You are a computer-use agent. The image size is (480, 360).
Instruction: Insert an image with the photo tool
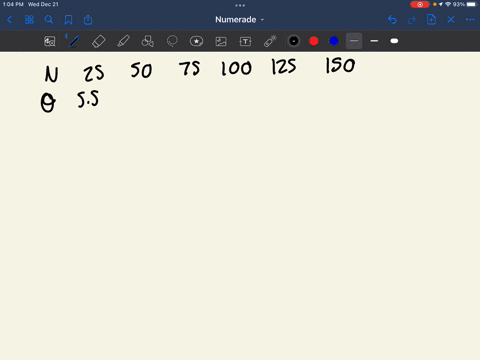tap(221, 41)
